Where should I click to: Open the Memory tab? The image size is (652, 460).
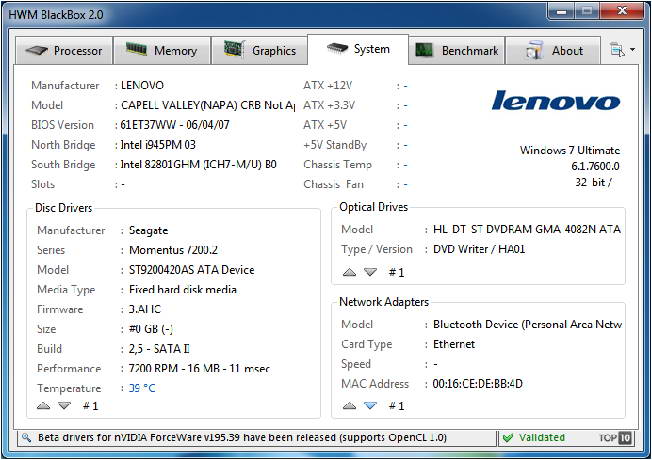(x=162, y=50)
